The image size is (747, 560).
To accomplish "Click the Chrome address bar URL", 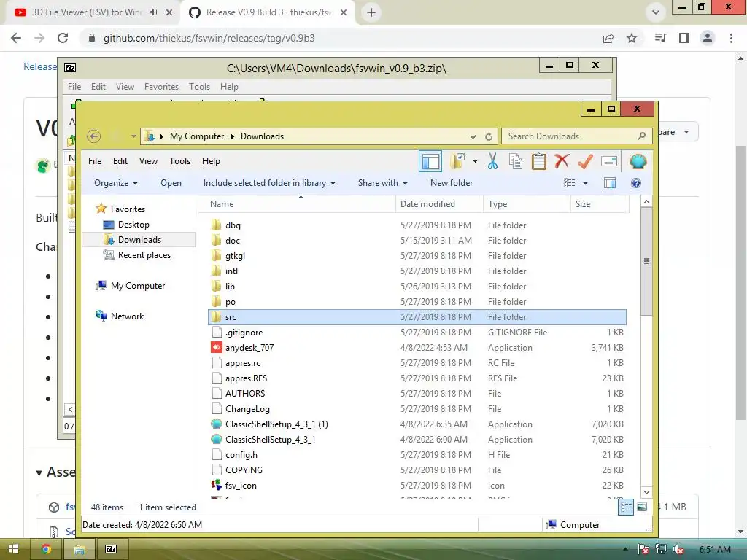I will click(x=209, y=38).
